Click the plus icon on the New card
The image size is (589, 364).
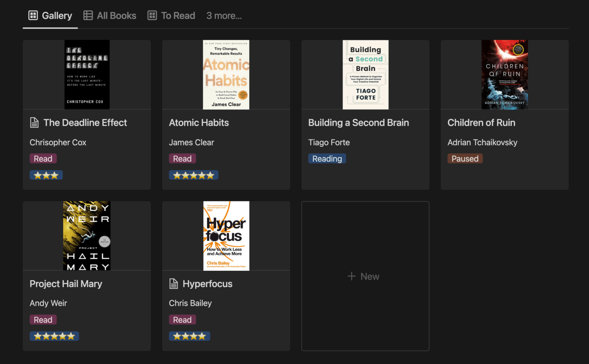(x=351, y=276)
